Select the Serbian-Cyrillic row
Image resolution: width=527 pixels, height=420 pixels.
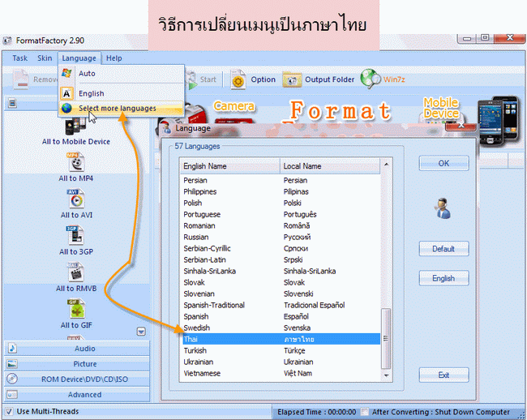click(x=281, y=248)
